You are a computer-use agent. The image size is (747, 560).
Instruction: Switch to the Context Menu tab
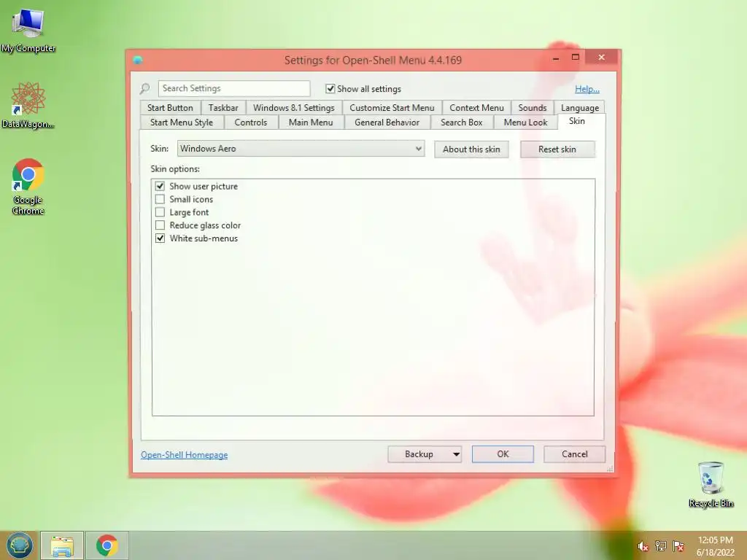click(476, 108)
